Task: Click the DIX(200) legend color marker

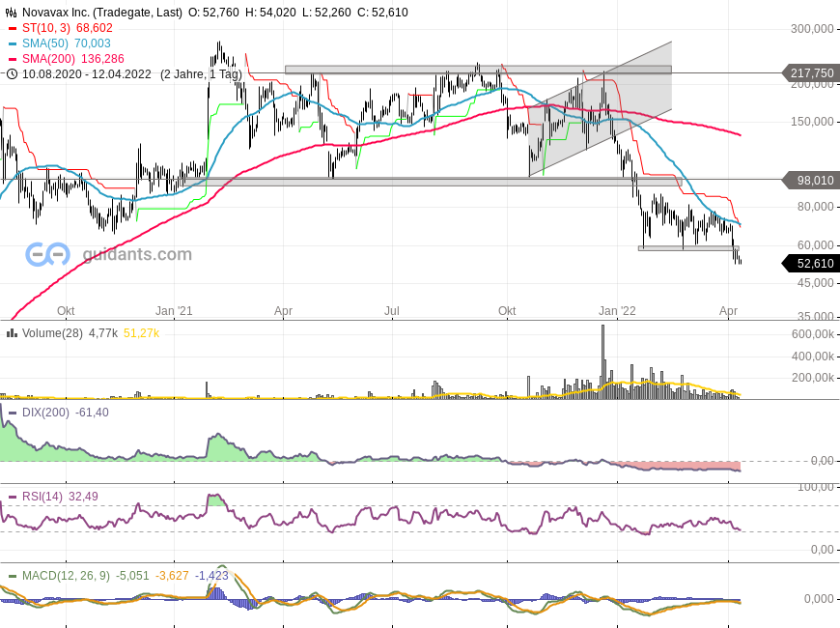Action: coord(13,413)
